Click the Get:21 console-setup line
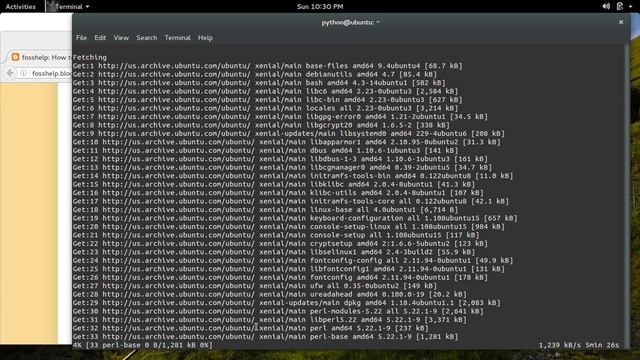This screenshot has width=640, height=360. point(276,235)
